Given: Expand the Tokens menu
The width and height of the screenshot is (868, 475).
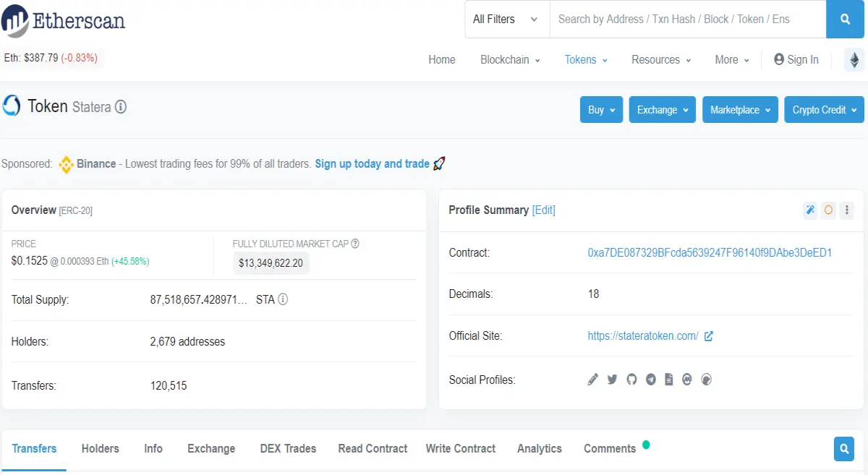Looking at the screenshot, I should 587,60.
